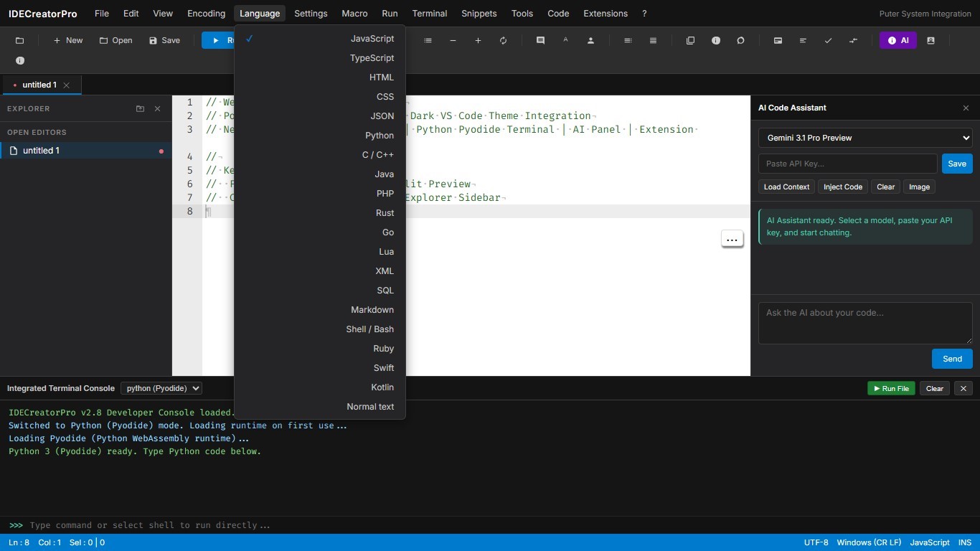980x551 pixels.
Task: Click the info icon below the folder icon
Action: [x=20, y=61]
